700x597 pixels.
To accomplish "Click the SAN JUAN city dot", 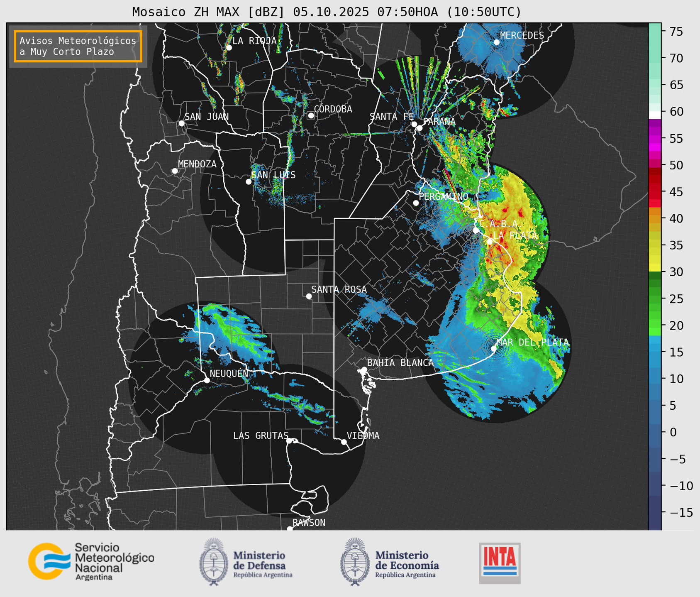I will [181, 123].
